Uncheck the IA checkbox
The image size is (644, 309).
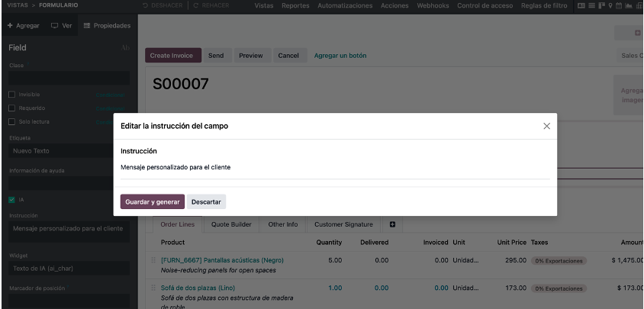click(x=12, y=200)
